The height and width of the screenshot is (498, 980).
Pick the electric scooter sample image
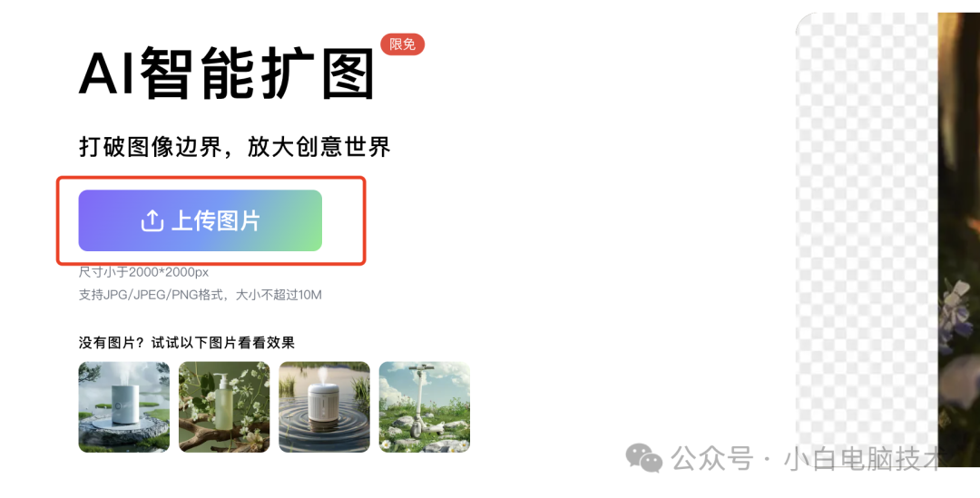click(425, 406)
